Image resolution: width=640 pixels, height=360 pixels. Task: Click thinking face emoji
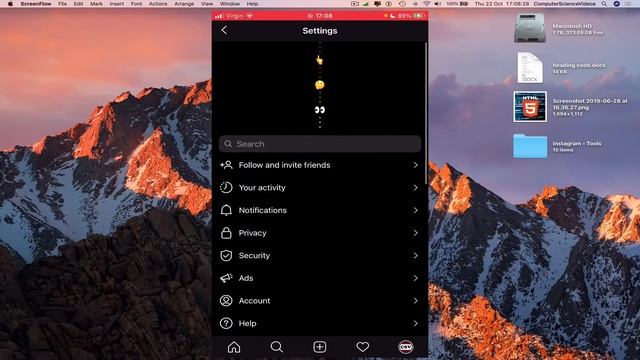[x=320, y=85]
